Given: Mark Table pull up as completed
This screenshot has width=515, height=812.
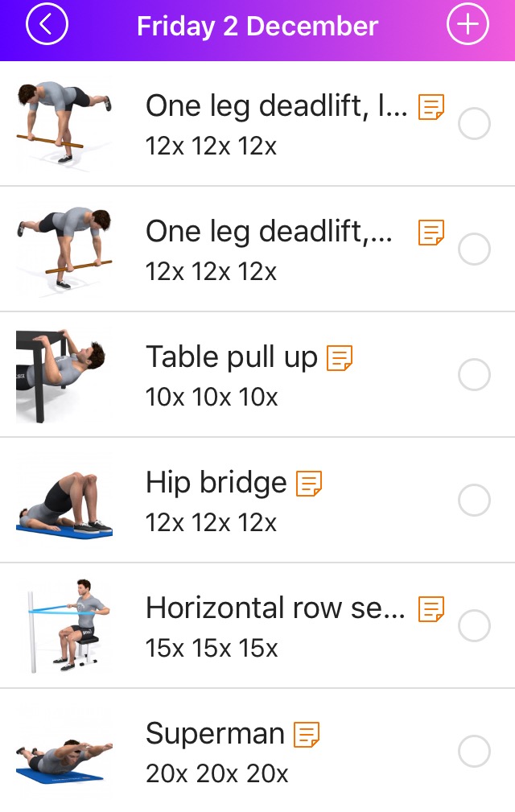Looking at the screenshot, I should point(474,374).
